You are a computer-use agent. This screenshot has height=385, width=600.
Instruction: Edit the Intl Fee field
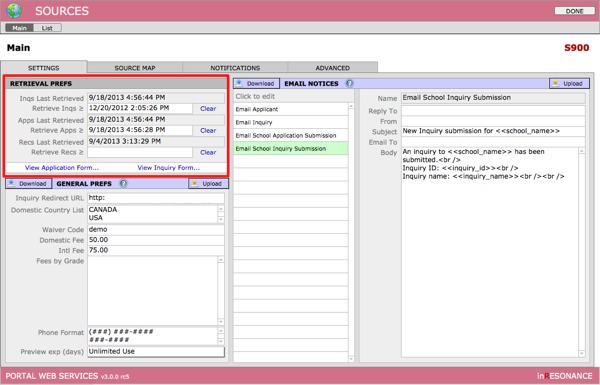click(156, 250)
